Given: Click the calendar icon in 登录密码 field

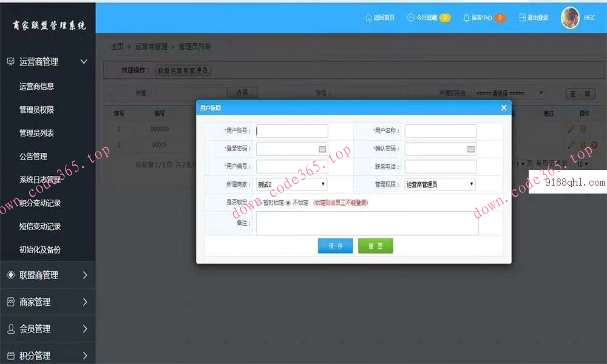Looking at the screenshot, I should [x=321, y=148].
